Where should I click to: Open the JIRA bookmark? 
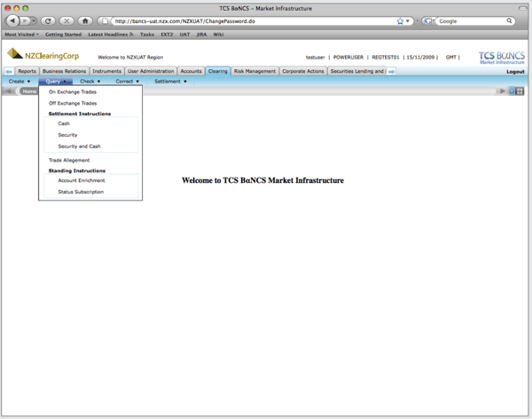tap(201, 35)
